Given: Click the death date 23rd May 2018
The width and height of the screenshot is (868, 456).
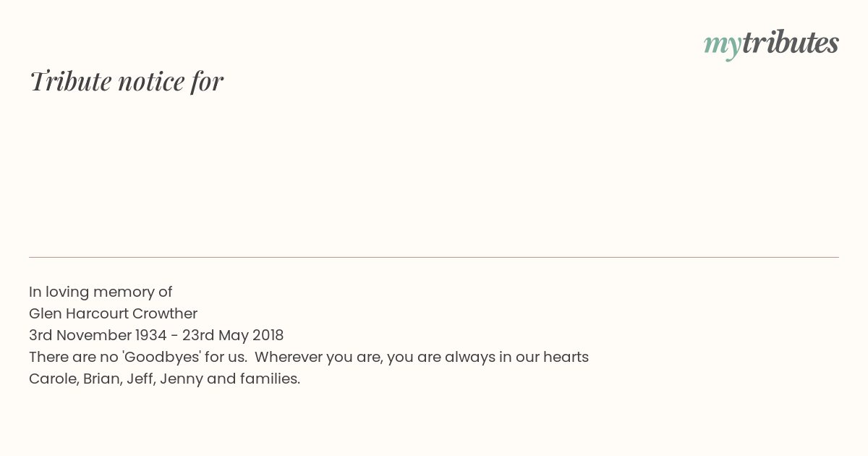Looking at the screenshot, I should pos(233,335).
